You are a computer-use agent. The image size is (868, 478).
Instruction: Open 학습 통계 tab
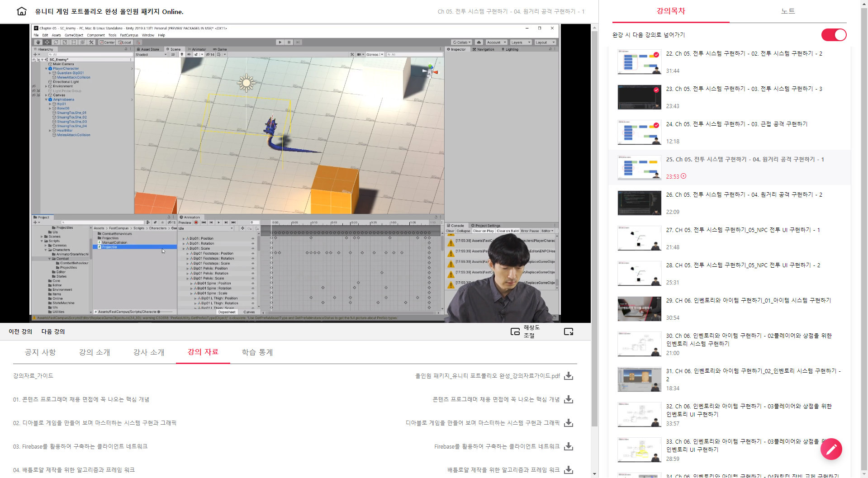click(x=257, y=352)
